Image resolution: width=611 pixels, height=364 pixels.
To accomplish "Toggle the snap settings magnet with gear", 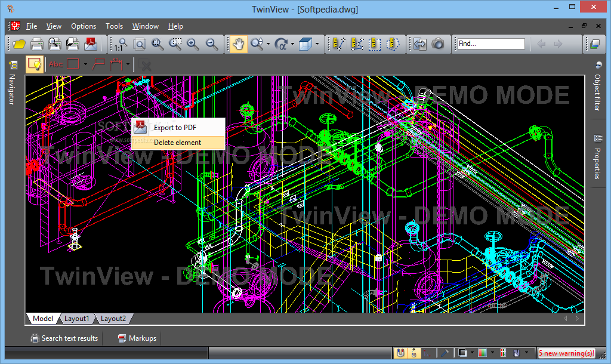I will [414, 353].
